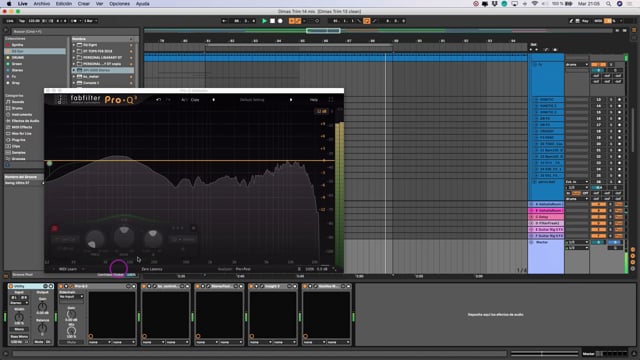Click the Link button in the control bar
The height and width of the screenshot is (360, 640).
click(10, 21)
